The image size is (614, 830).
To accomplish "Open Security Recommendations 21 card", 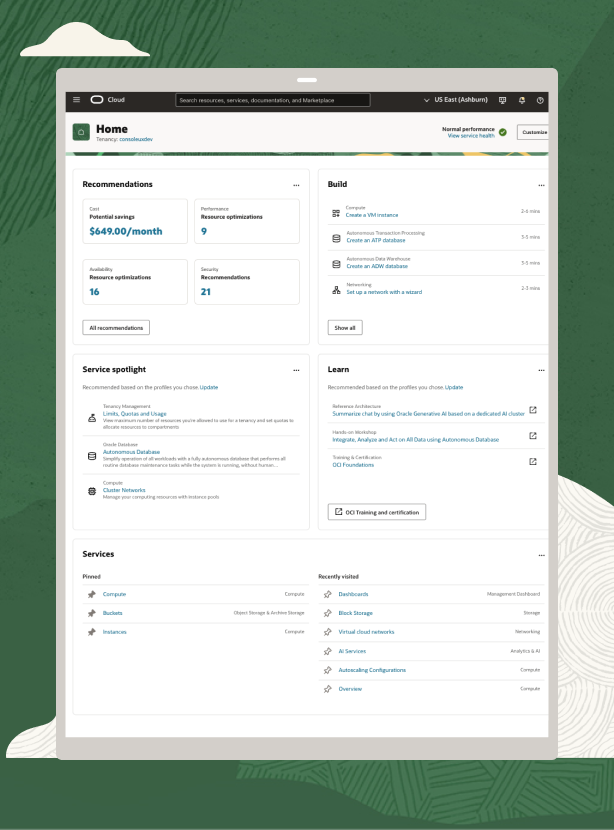I will 247,282.
